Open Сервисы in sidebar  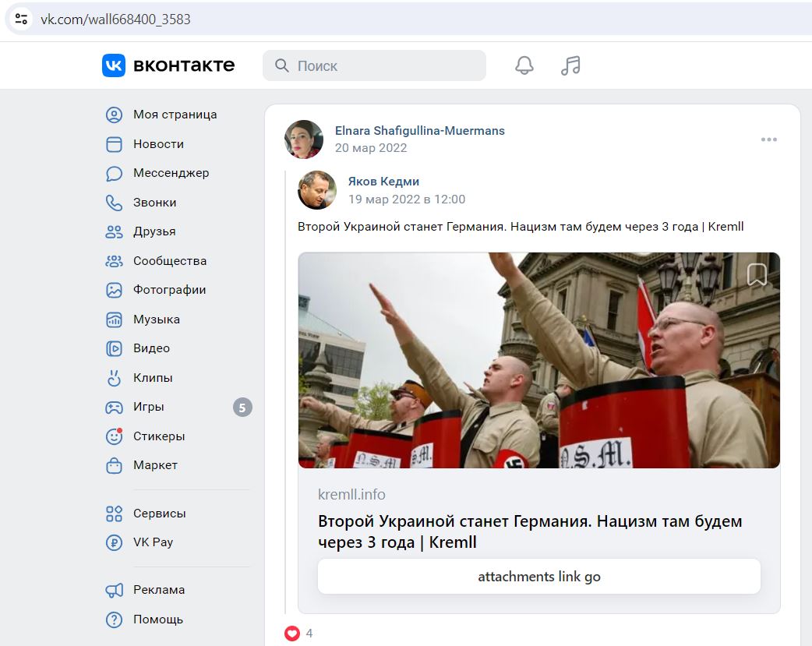tap(160, 514)
